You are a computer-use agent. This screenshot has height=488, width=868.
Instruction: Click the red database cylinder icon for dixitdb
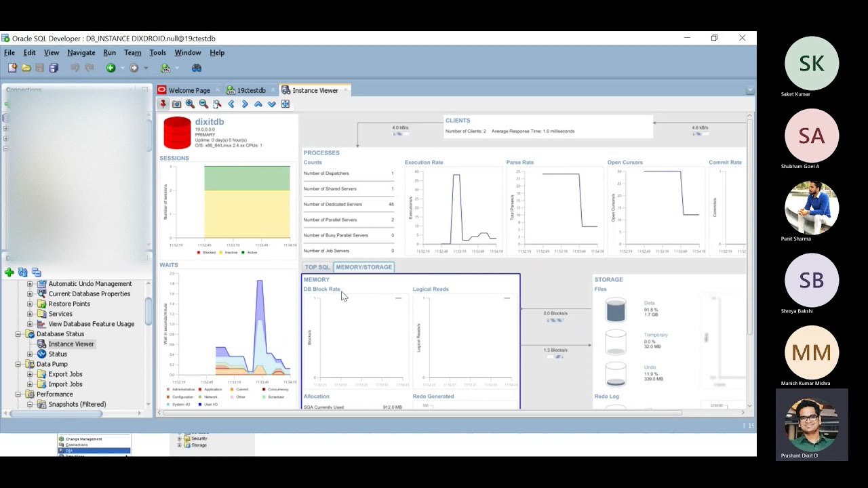pyautogui.click(x=177, y=133)
